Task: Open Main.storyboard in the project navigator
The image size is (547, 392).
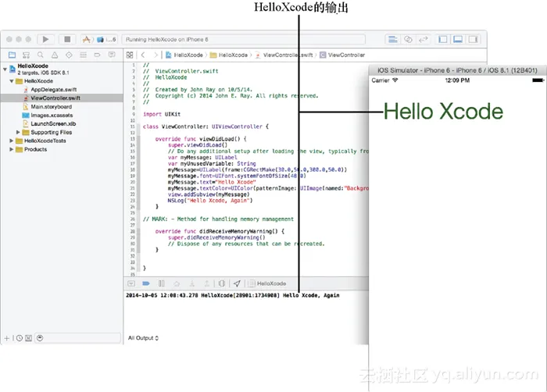Action: [x=51, y=107]
